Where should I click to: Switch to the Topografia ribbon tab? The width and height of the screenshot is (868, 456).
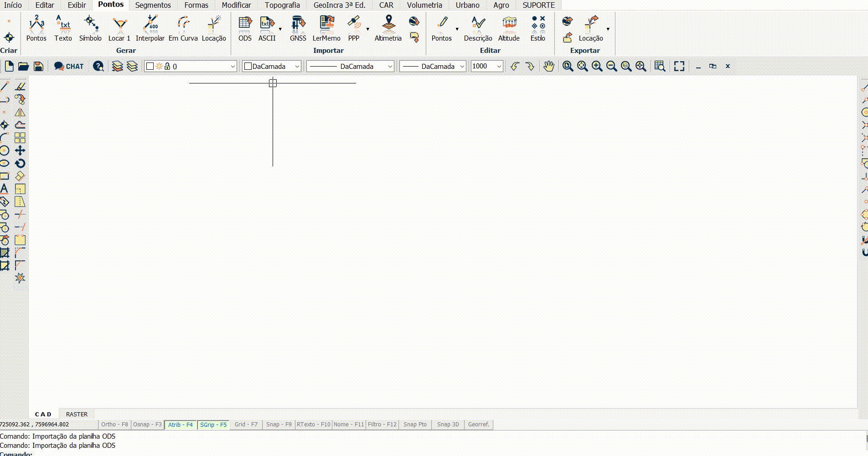pyautogui.click(x=282, y=5)
